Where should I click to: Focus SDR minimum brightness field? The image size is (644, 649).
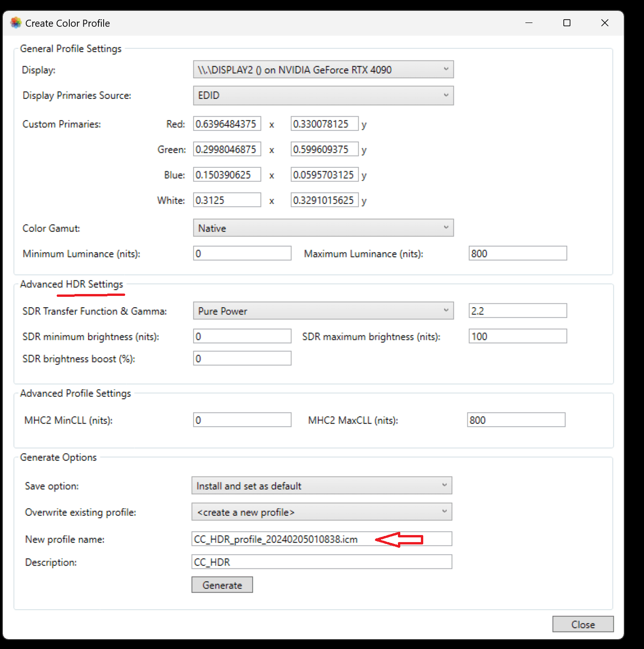pyautogui.click(x=242, y=336)
